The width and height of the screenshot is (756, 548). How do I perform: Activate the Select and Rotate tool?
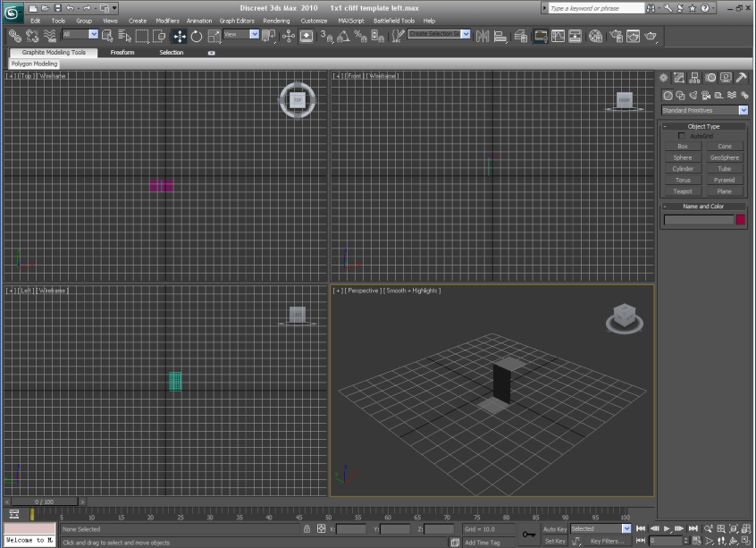(x=197, y=36)
